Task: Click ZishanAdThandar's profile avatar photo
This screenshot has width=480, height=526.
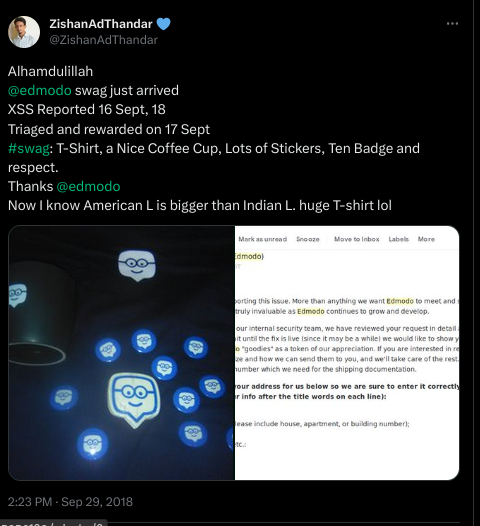Action: point(24,32)
